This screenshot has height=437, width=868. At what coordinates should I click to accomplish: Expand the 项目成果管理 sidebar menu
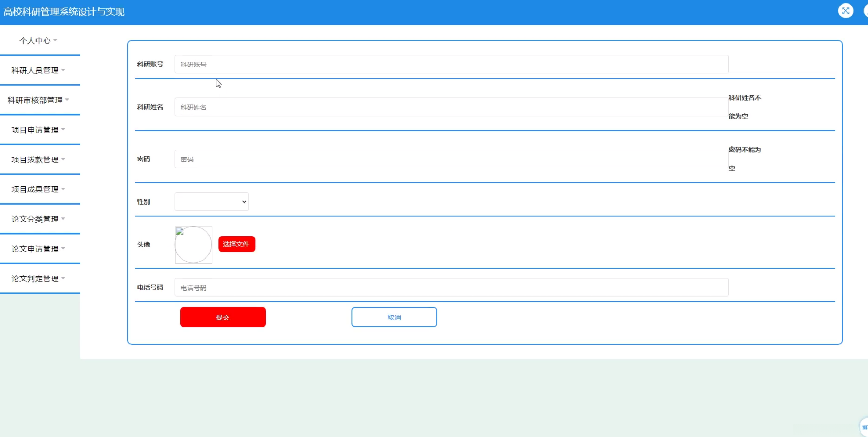pos(38,189)
